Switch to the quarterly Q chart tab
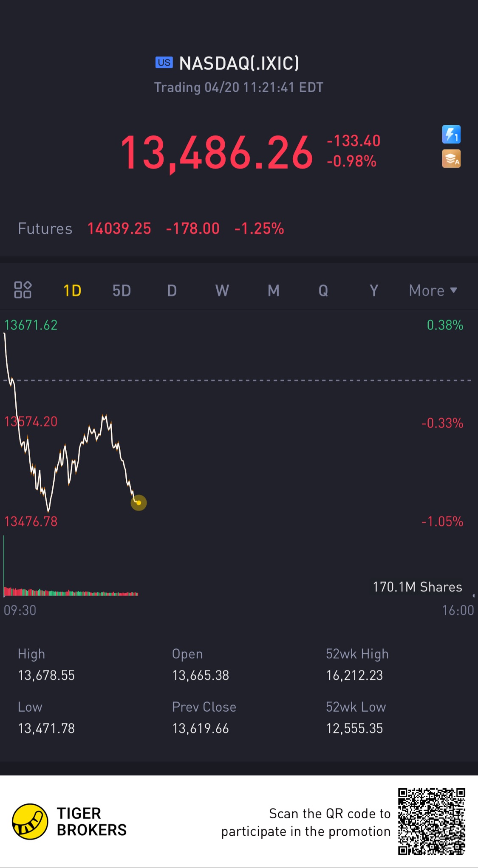Viewport: 478px width, 868px height. click(x=323, y=290)
